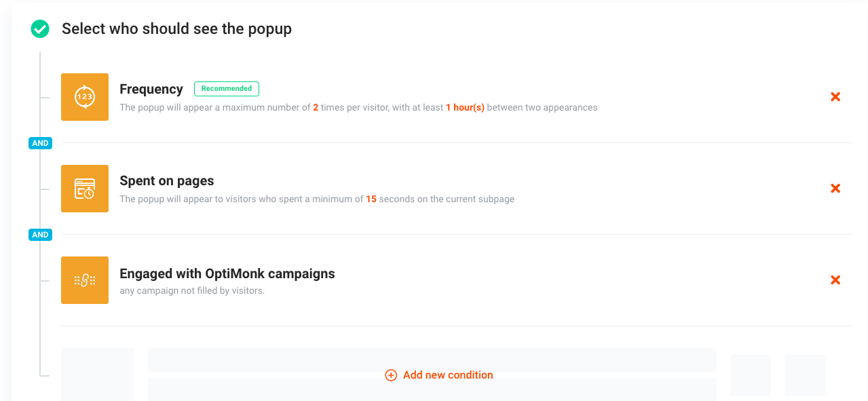Click the Recommended badge on Frequency
The image size is (868, 401).
[x=226, y=88]
